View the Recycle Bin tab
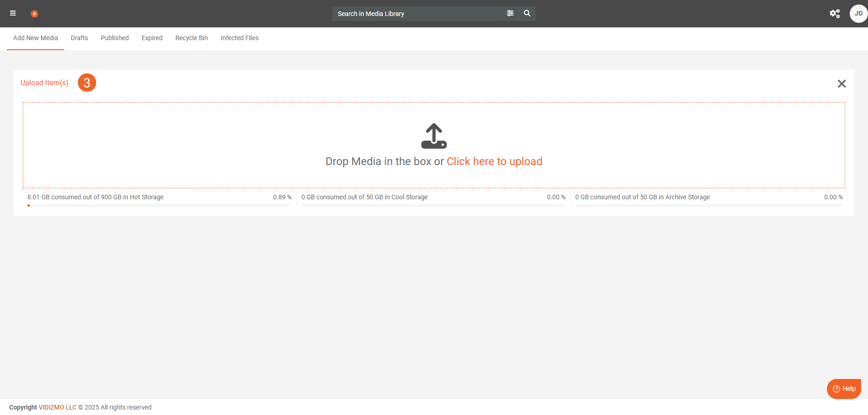 click(191, 38)
